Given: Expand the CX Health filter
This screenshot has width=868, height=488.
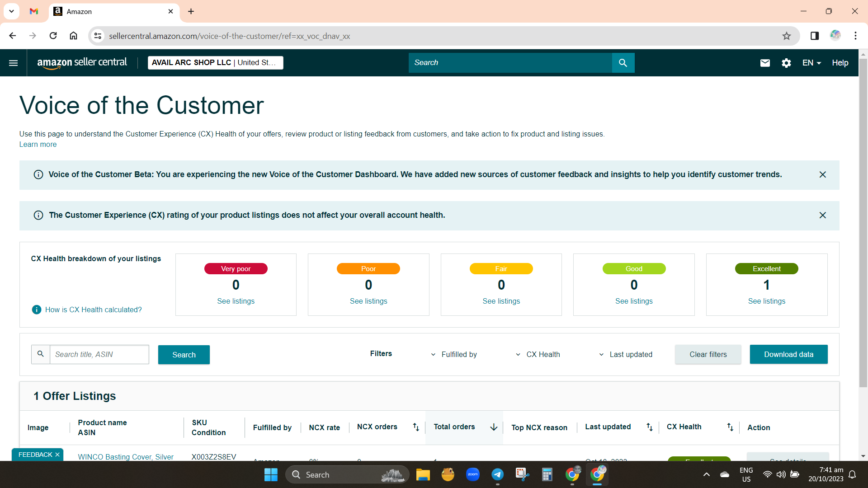Looking at the screenshot, I should (538, 354).
